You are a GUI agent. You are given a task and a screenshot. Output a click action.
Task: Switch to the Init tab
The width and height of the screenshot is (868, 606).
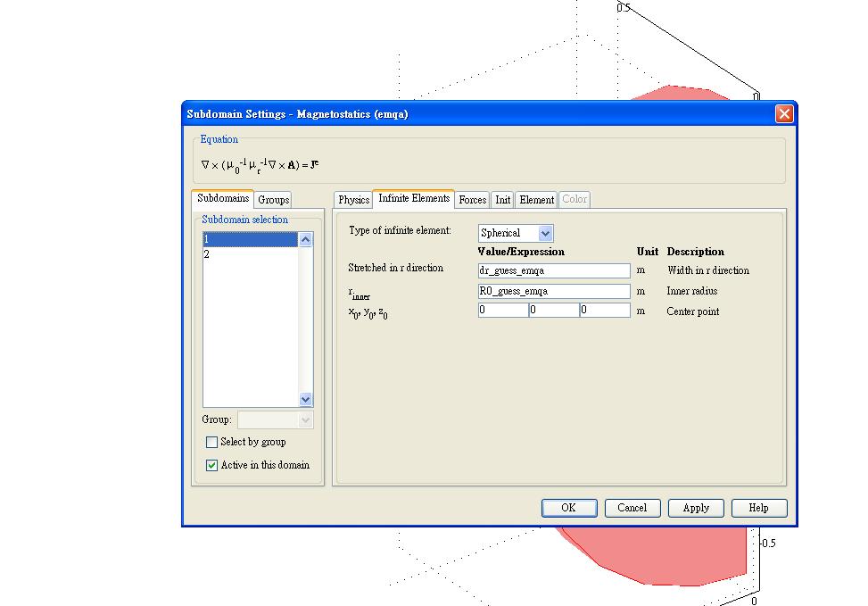coord(503,200)
